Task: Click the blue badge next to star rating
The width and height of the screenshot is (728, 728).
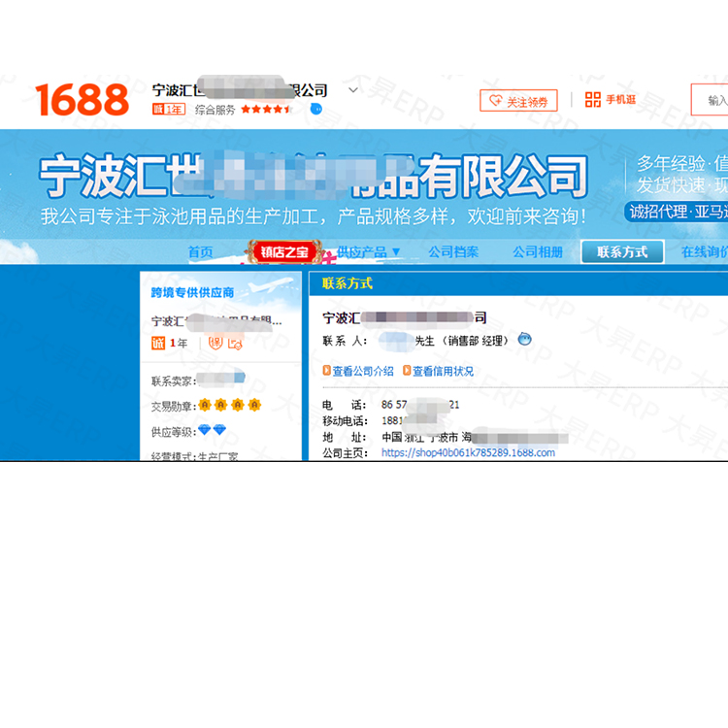Action: (x=316, y=109)
